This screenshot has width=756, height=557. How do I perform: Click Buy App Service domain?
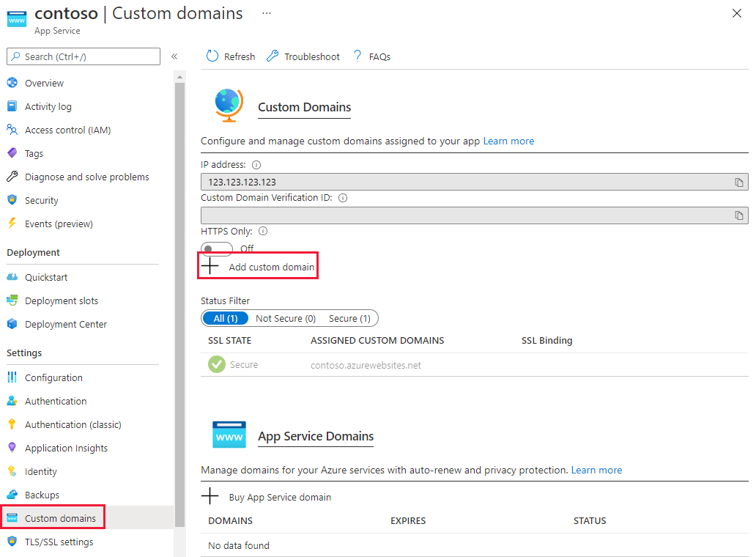(x=279, y=497)
